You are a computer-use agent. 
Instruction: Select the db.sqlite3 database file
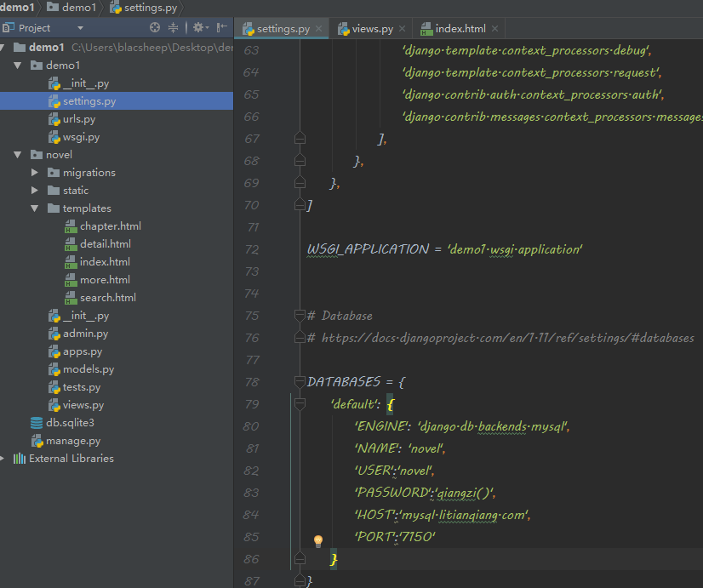click(x=69, y=423)
